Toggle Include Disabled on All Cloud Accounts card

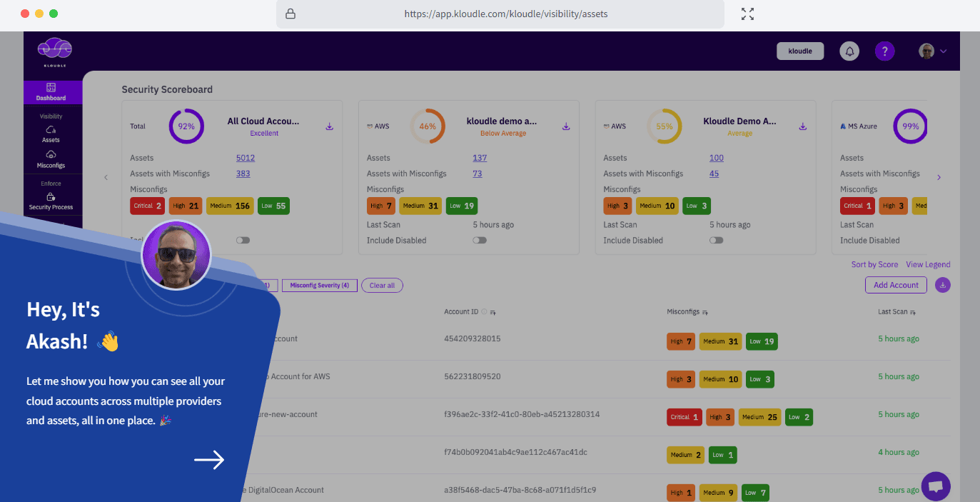tap(243, 240)
